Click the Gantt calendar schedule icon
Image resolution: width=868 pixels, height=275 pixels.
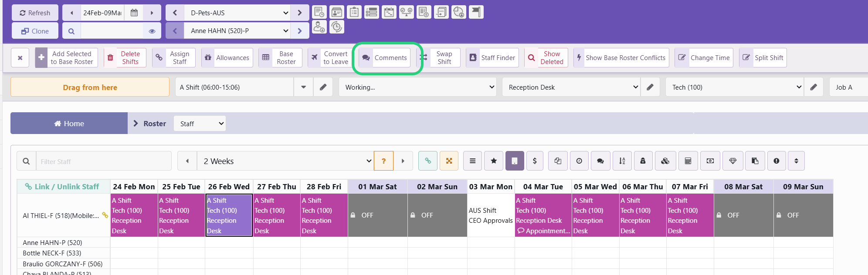point(389,12)
